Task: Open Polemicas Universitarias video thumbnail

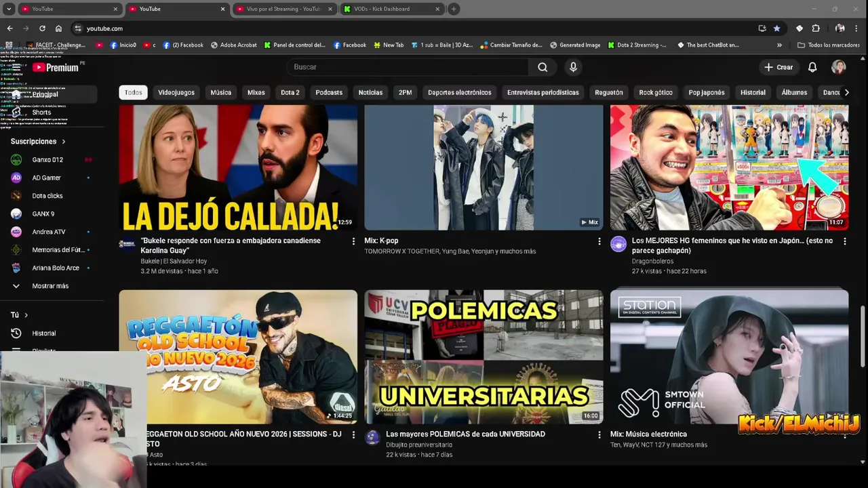Action: 484,357
